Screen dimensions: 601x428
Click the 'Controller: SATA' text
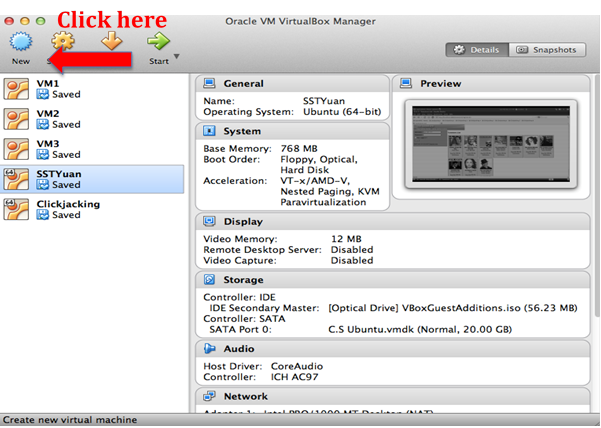coord(244,318)
